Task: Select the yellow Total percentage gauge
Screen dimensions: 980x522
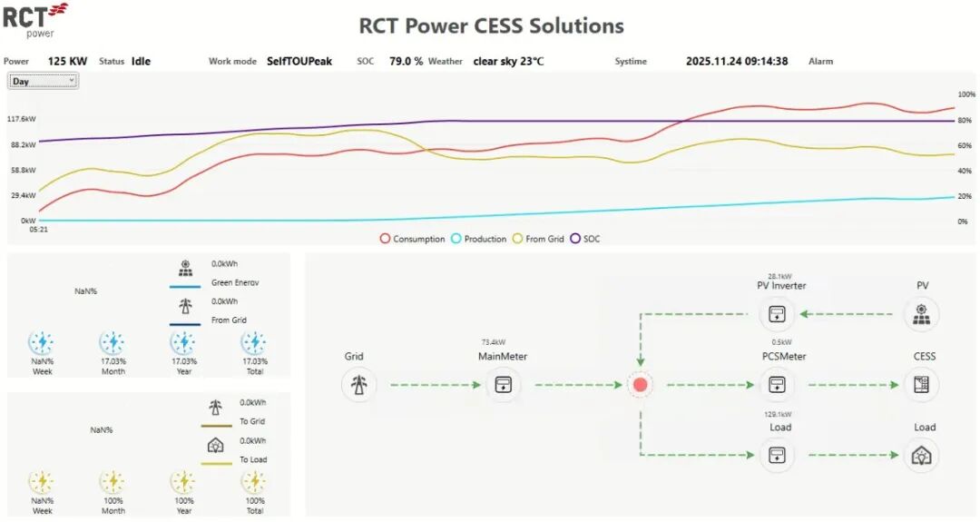Action: click(254, 481)
